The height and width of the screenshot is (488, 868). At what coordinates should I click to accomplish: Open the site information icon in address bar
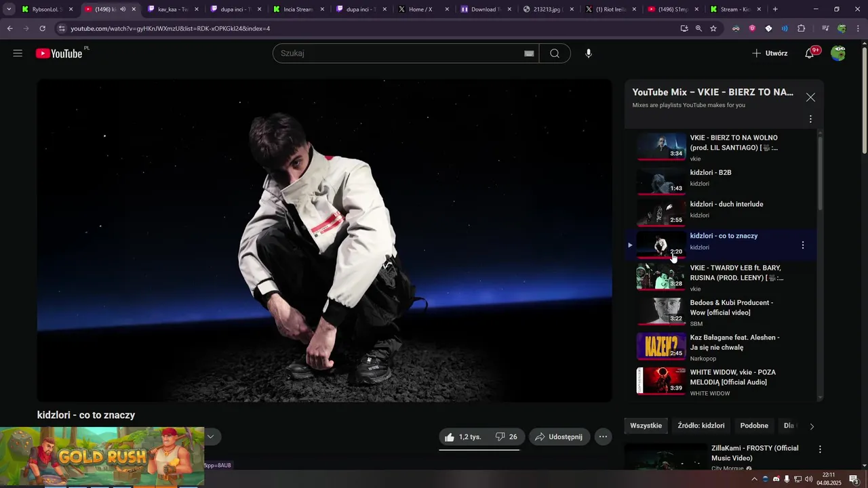[62, 28]
